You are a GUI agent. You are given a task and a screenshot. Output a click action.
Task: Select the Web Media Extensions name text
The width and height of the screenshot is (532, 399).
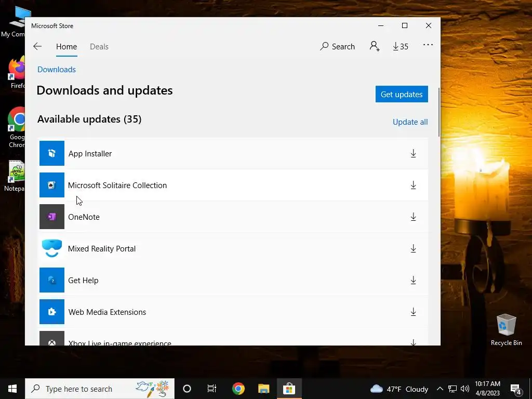point(107,312)
